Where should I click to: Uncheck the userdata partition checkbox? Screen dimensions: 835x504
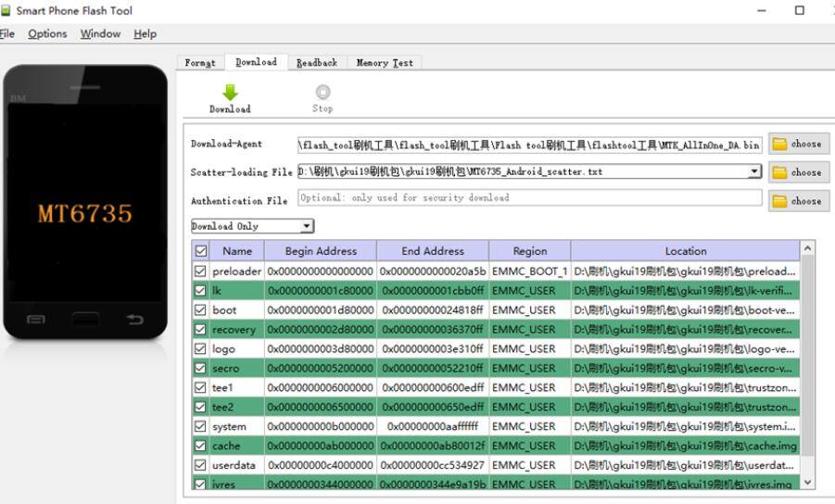click(200, 465)
